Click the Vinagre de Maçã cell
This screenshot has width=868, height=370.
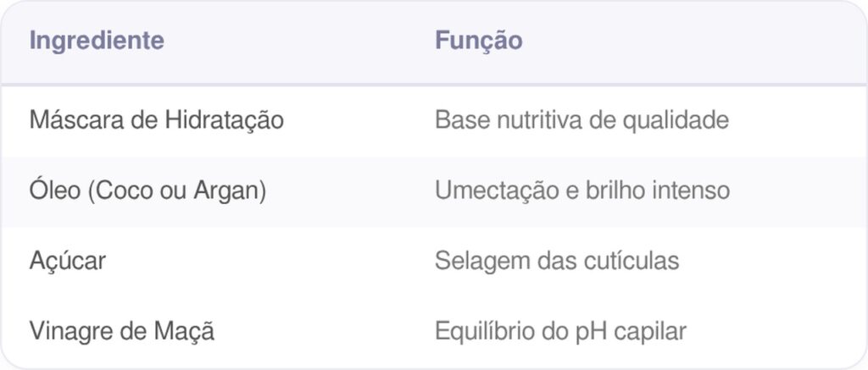click(x=121, y=330)
